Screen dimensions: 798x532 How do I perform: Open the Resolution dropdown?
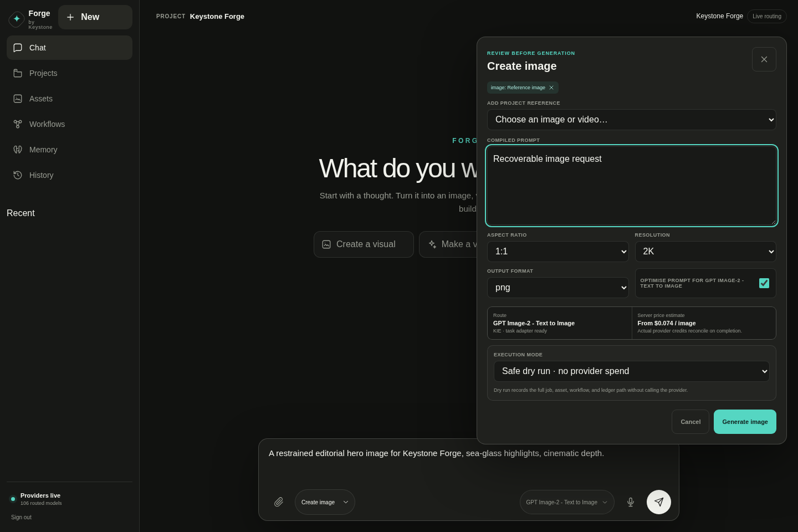705,252
